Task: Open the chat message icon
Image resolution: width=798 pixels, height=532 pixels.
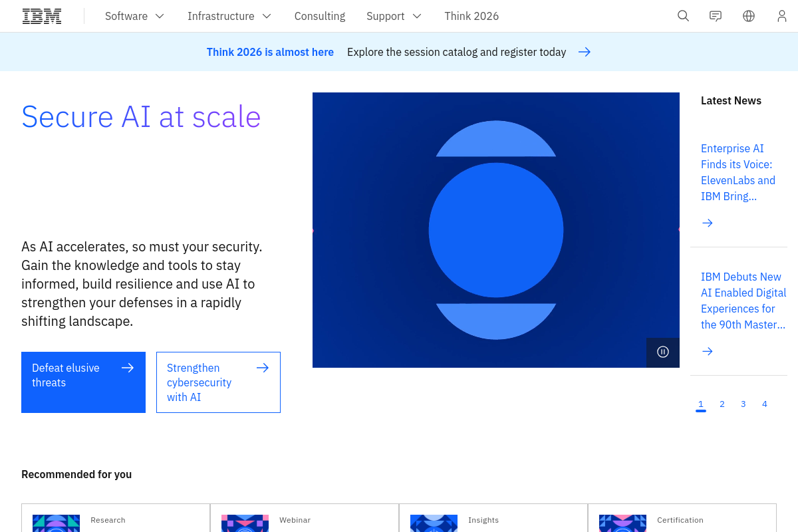Action: click(716, 16)
